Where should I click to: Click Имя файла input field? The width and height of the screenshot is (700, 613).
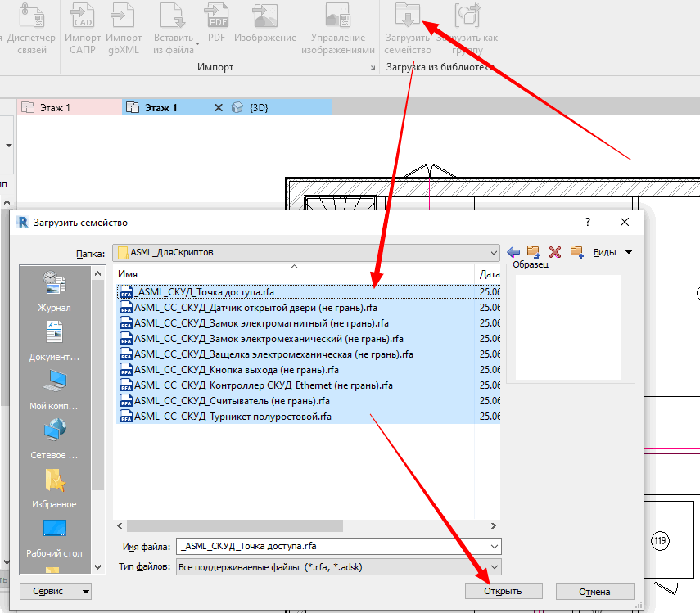pos(333,546)
